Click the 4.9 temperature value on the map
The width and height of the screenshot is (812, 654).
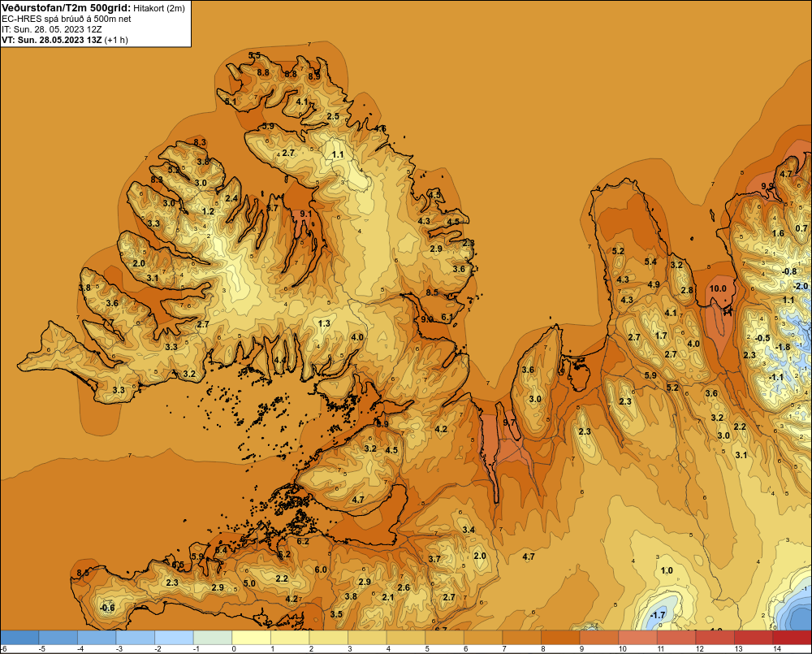tap(654, 284)
